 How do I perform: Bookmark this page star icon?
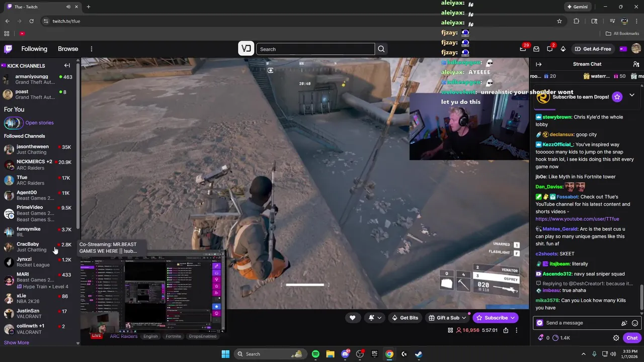click(x=559, y=21)
